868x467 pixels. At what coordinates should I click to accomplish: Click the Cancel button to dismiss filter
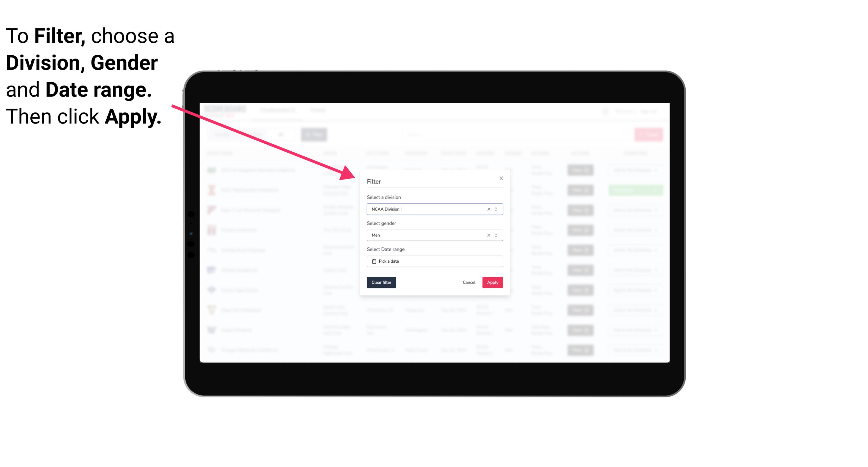[469, 283]
